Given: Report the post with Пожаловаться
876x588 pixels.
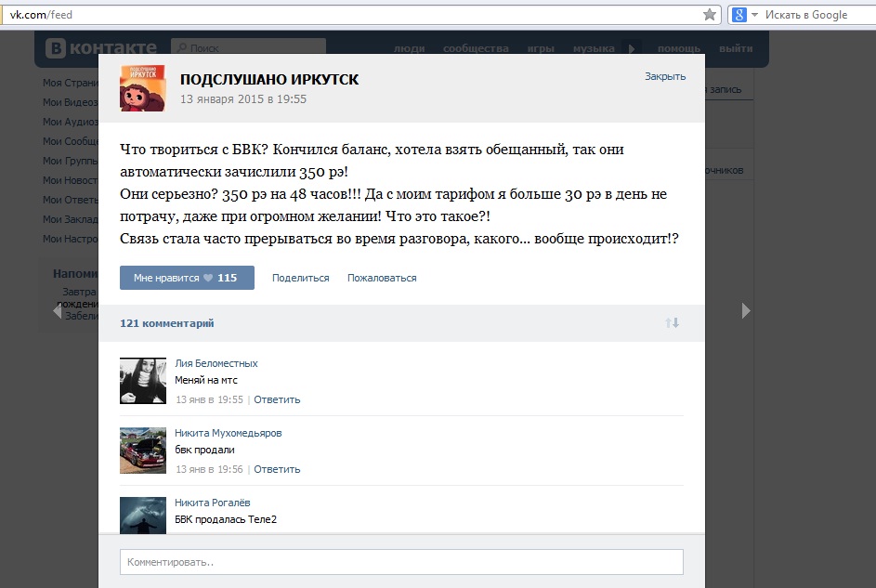Looking at the screenshot, I should point(382,278).
